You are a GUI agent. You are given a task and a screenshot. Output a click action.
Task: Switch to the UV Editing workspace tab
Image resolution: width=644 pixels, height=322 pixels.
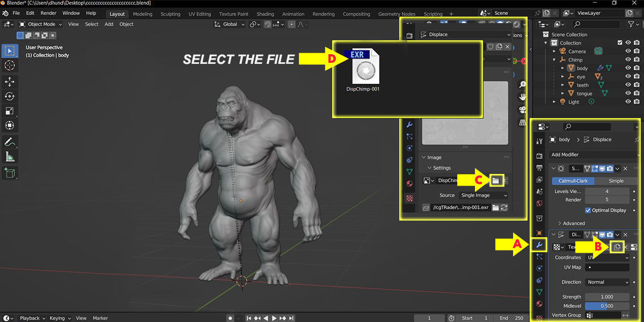click(200, 14)
